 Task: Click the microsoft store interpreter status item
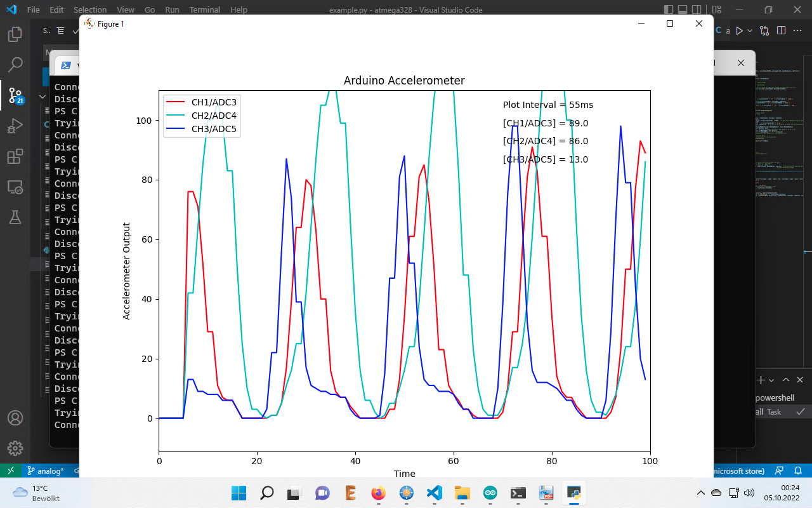pyautogui.click(x=739, y=471)
